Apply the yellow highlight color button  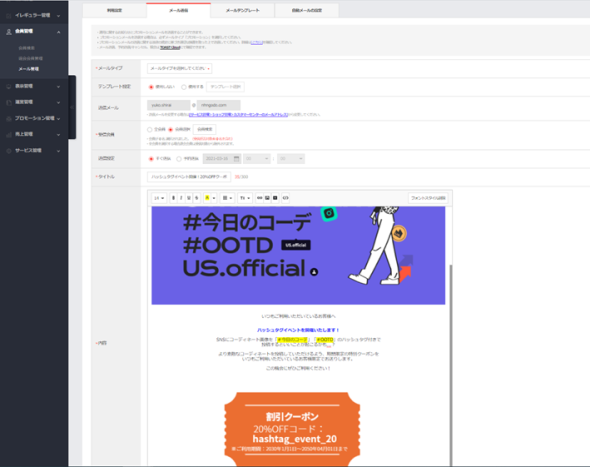pos(207,198)
